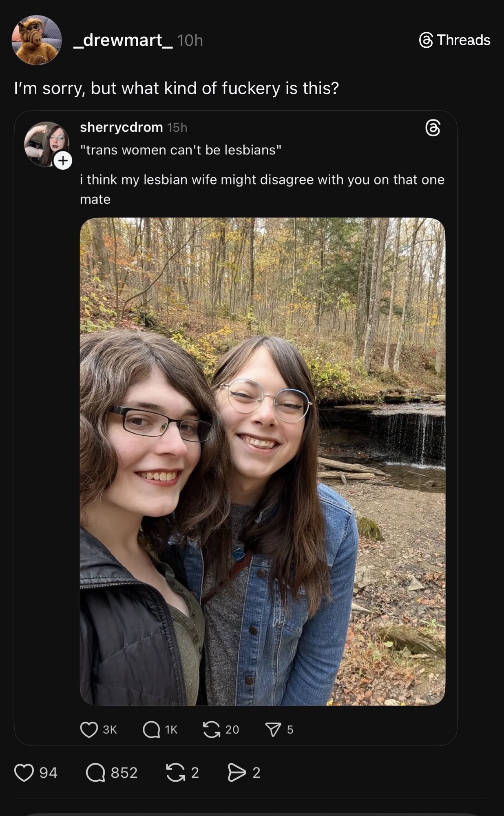Image resolution: width=504 pixels, height=816 pixels.
Task: View _drewmart_ profile picture avatar
Action: pos(36,40)
